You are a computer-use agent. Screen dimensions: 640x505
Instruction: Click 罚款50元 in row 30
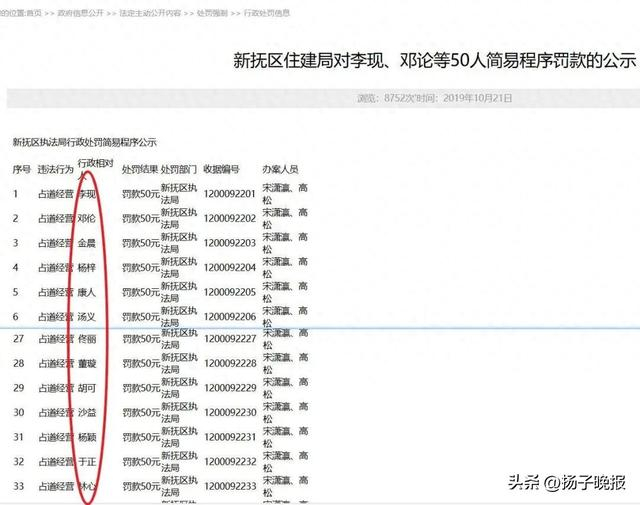coord(141,412)
